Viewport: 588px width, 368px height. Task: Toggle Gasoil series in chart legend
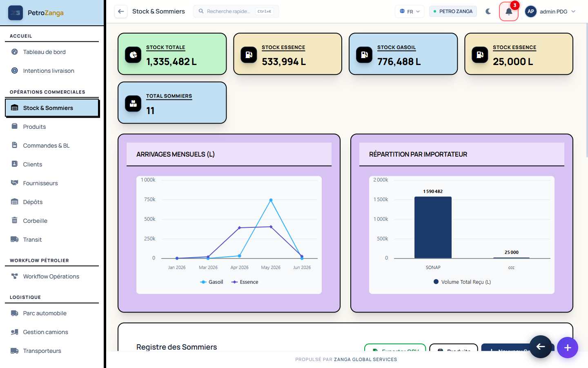point(212,282)
